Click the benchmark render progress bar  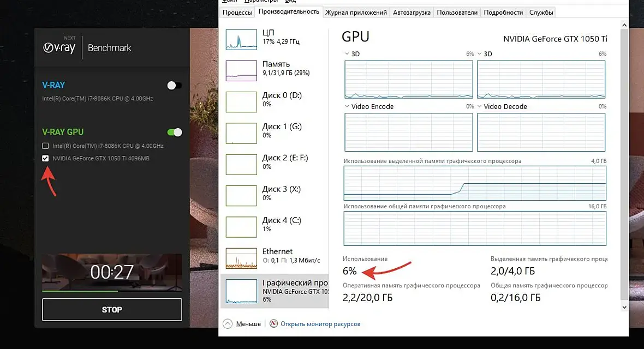pyautogui.click(x=112, y=291)
